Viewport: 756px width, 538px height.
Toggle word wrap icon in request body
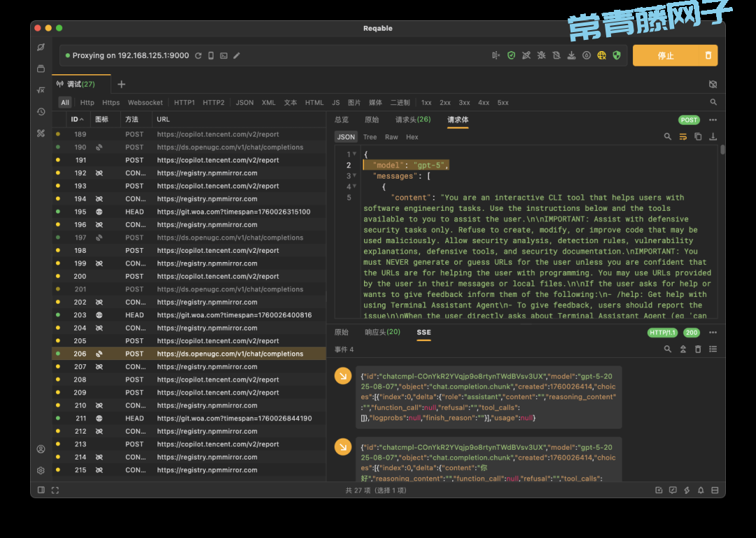682,137
